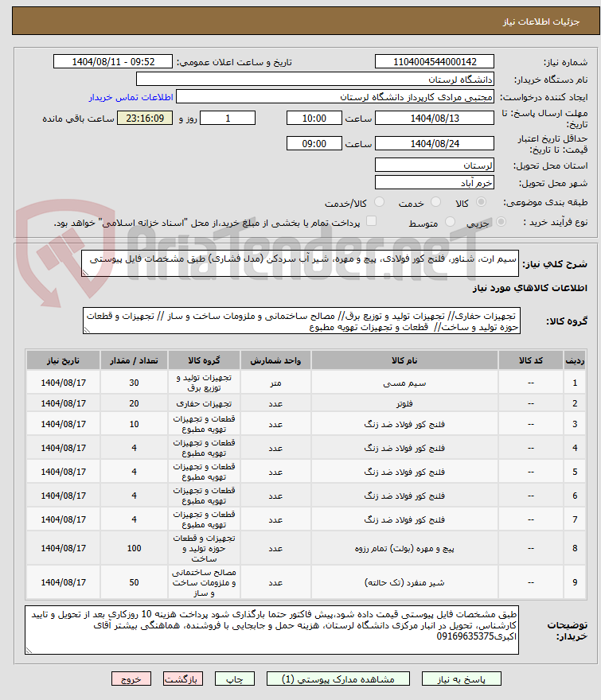Click the ردیف column header

pos(575,360)
